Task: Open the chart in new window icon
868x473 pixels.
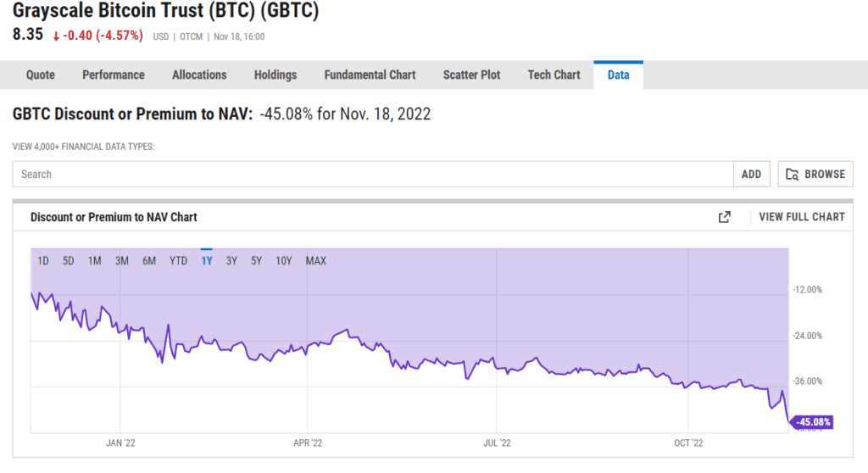Action: click(x=724, y=217)
